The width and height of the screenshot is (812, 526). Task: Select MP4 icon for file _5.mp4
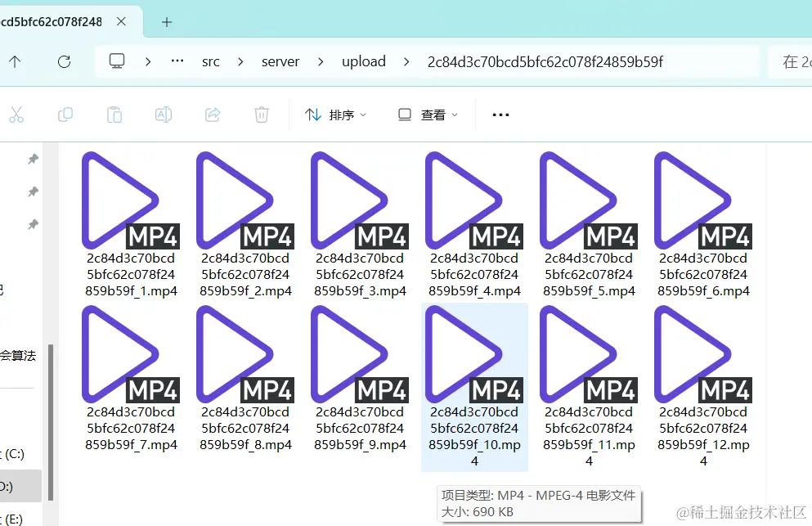click(x=589, y=200)
